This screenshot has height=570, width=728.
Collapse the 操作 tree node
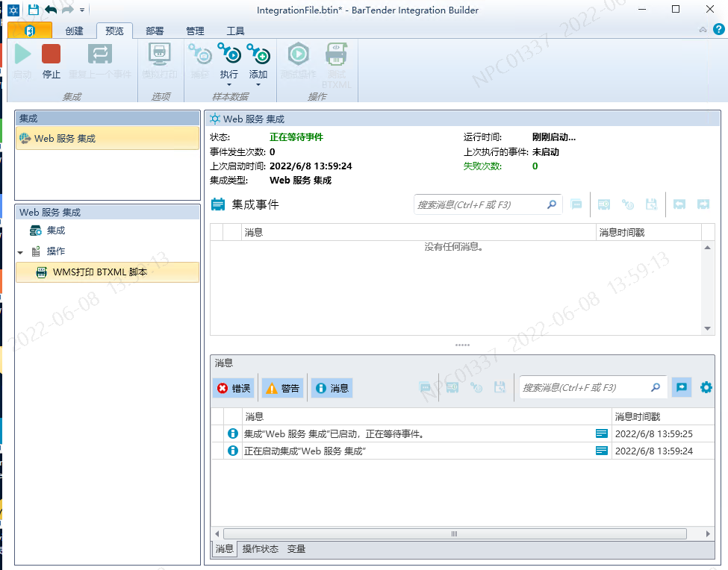[x=20, y=251]
